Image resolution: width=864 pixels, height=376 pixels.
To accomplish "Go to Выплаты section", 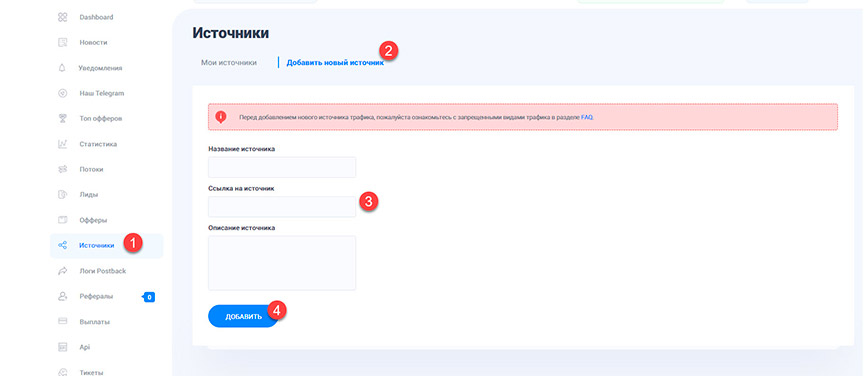I will (94, 321).
